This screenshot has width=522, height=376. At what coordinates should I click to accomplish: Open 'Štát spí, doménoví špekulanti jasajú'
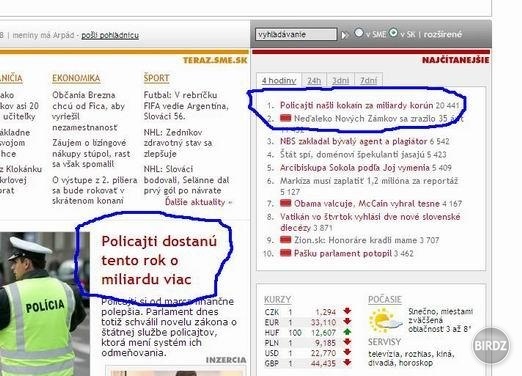coord(352,154)
